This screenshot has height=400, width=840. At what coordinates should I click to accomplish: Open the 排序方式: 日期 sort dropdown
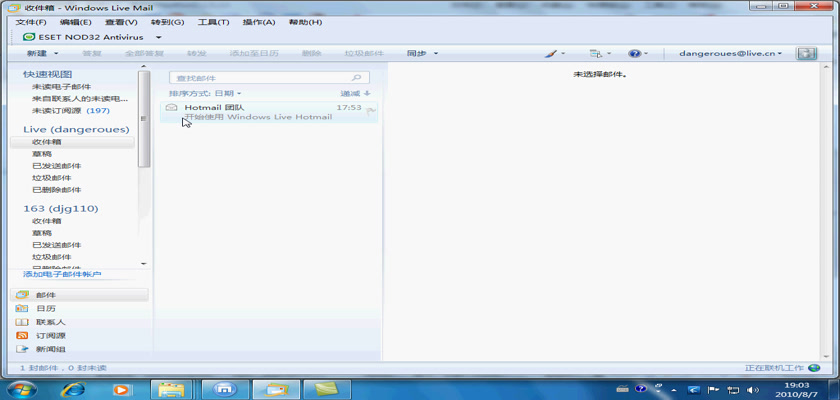tap(205, 93)
